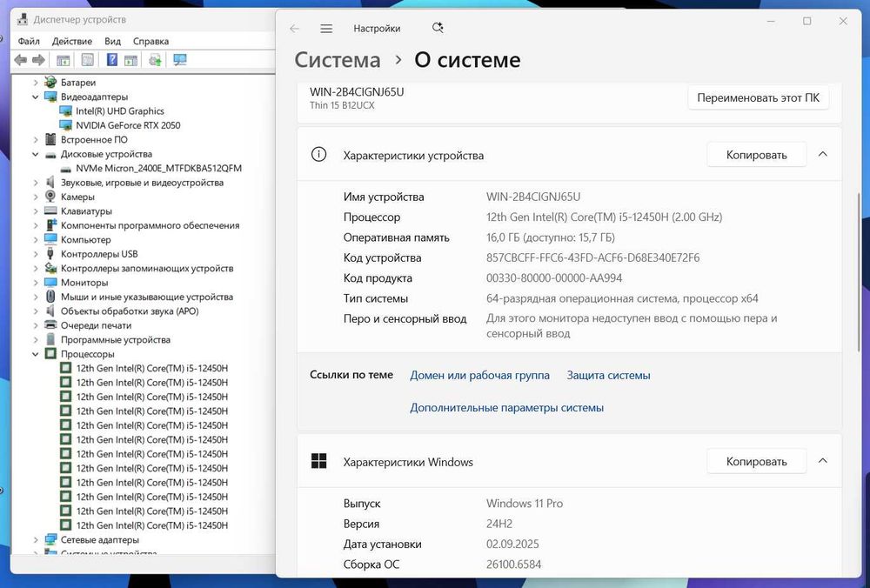Click the Settings back arrow
This screenshot has width=870, height=588.
(x=295, y=29)
